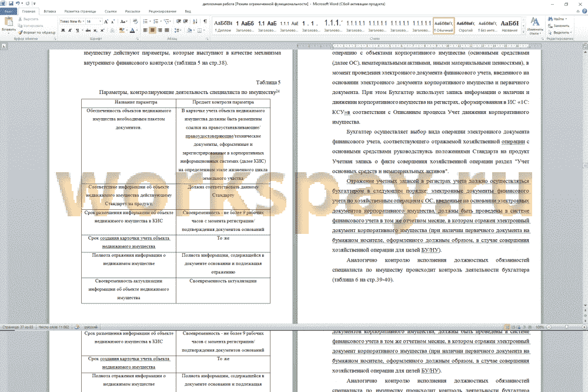Screen dimensions: 588x392
Task: Zoom in with the plus button
Action: (584, 327)
